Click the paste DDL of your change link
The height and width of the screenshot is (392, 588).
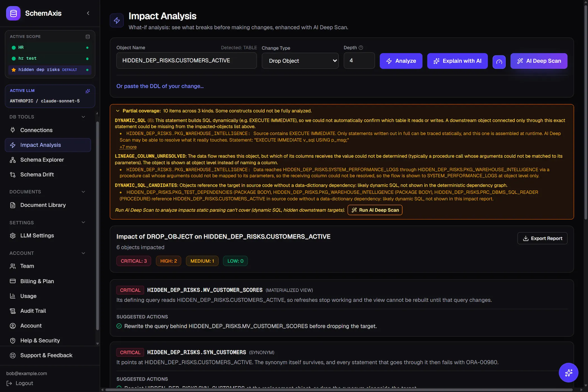click(x=160, y=86)
